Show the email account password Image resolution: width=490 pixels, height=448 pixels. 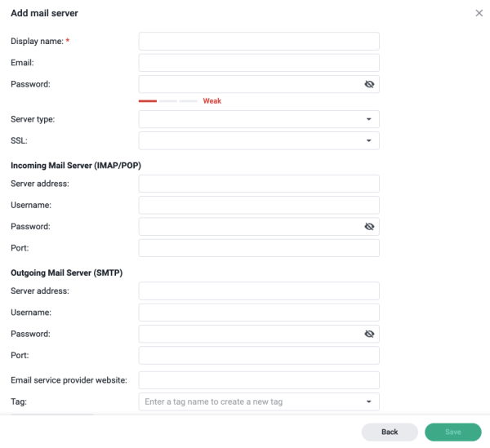pos(369,84)
